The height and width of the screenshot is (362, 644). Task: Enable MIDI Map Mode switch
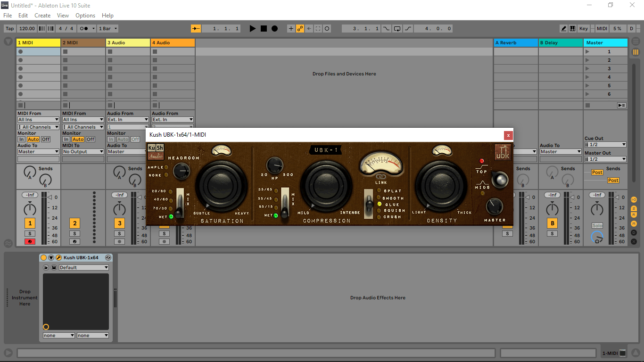click(602, 29)
